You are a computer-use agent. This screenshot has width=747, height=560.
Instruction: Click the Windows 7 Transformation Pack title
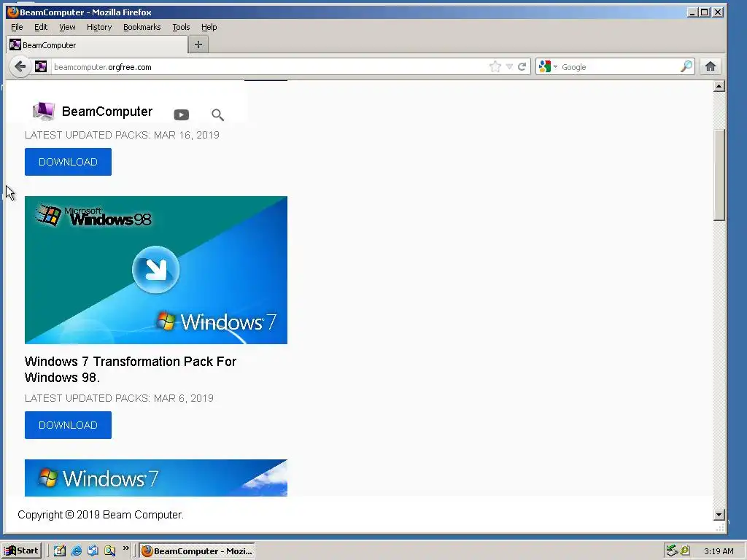(x=131, y=370)
